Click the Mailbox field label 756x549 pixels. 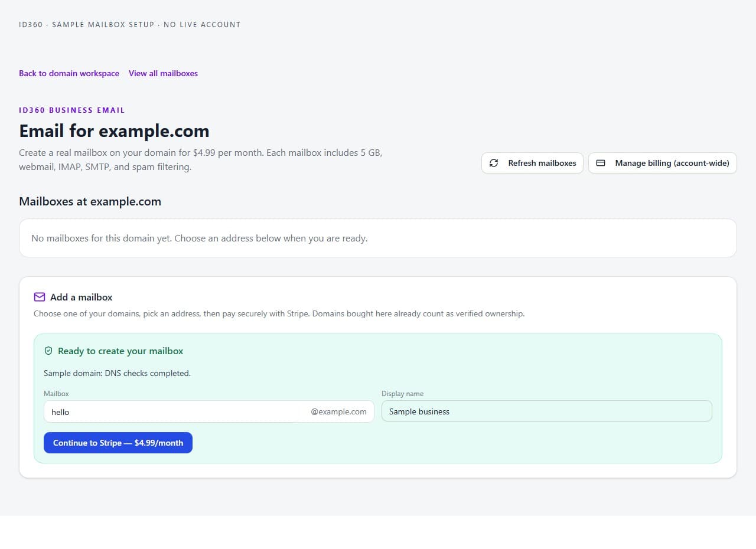tap(56, 393)
